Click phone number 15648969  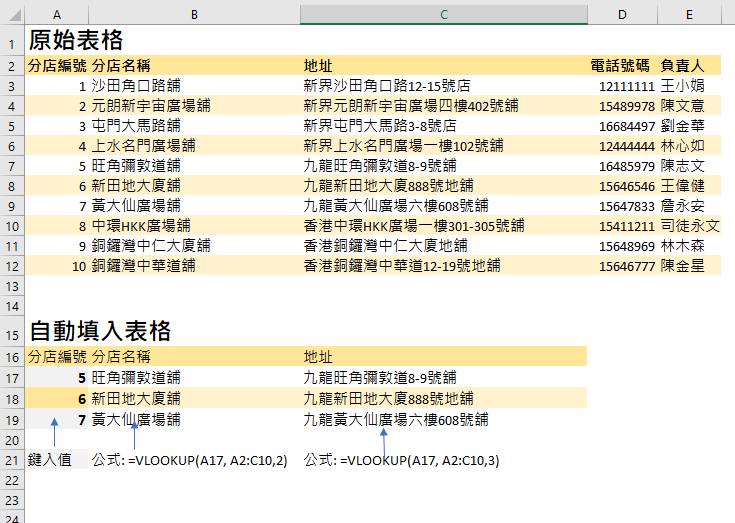[x=627, y=247]
